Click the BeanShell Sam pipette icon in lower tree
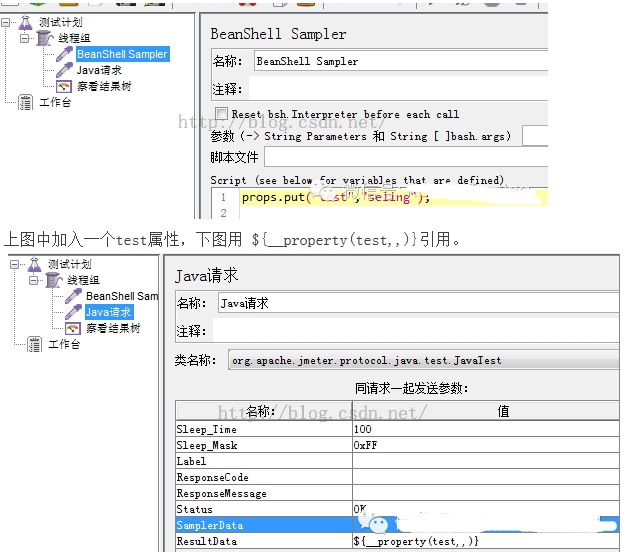The height and width of the screenshot is (554, 624). [73, 296]
